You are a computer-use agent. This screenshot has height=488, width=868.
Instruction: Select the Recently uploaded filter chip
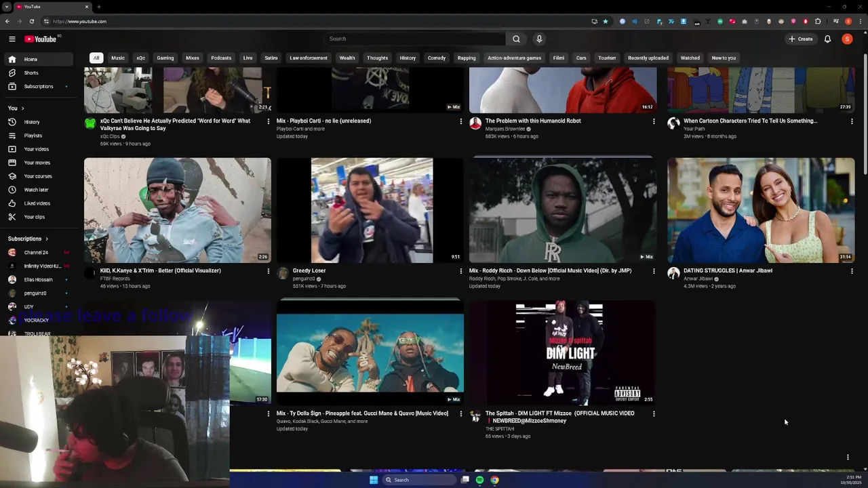coord(648,58)
